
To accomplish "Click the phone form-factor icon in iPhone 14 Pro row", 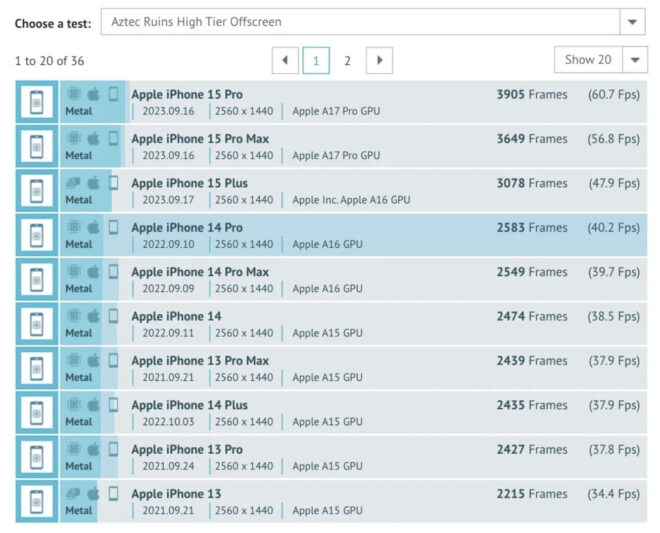I will click(x=113, y=227).
